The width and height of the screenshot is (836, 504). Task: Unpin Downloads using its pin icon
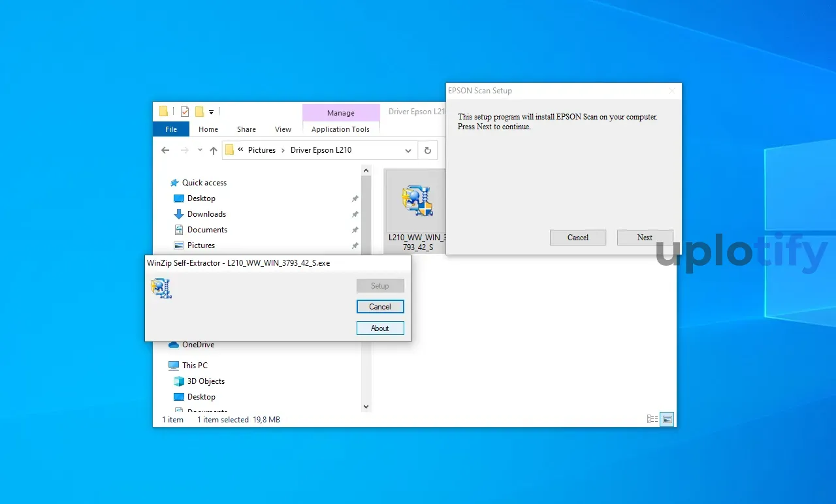click(x=355, y=214)
